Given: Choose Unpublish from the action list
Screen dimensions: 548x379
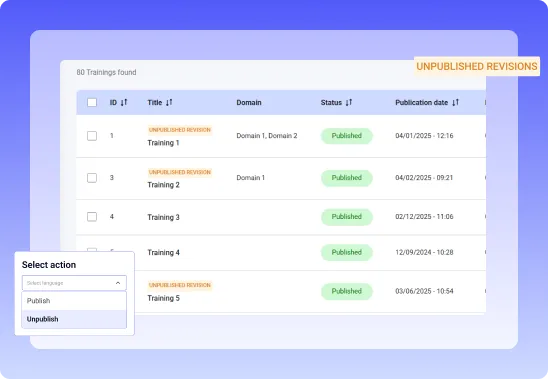Looking at the screenshot, I should (74, 319).
